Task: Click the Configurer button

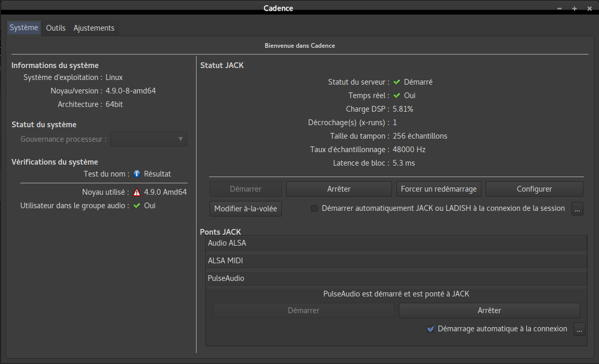Action: pyautogui.click(x=534, y=189)
